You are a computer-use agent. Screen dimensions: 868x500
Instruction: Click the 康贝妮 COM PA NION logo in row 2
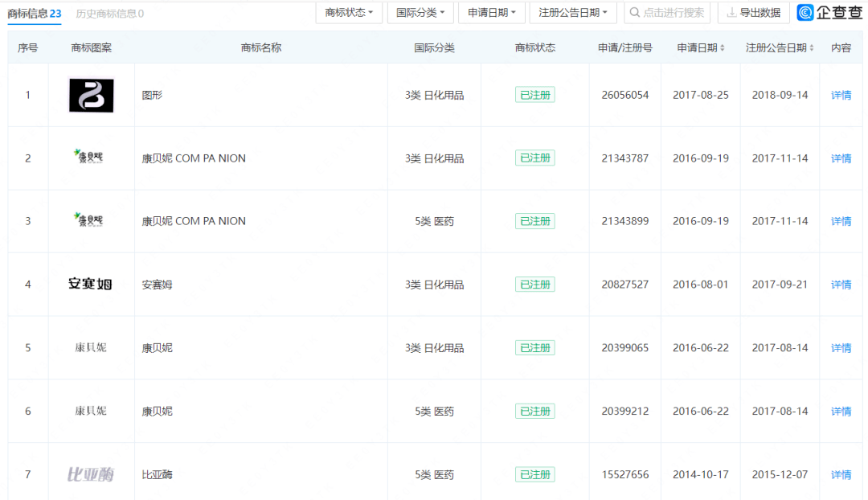(88, 156)
